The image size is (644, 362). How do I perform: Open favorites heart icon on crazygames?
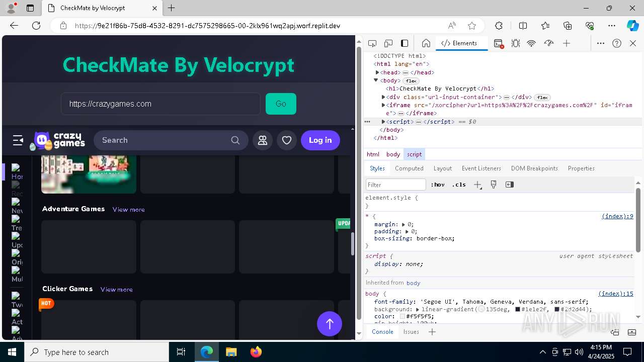287,140
